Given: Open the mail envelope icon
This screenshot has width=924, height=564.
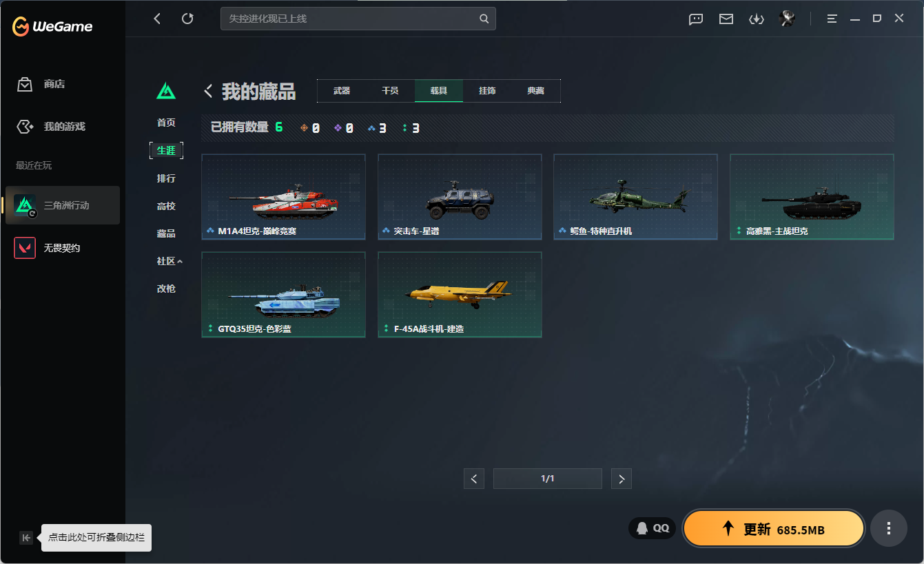Looking at the screenshot, I should [726, 19].
